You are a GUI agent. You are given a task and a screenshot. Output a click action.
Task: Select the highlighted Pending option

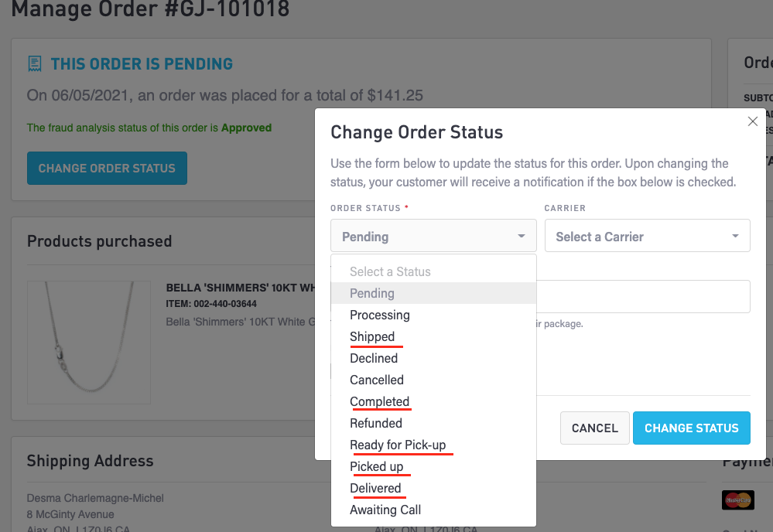[x=372, y=293]
